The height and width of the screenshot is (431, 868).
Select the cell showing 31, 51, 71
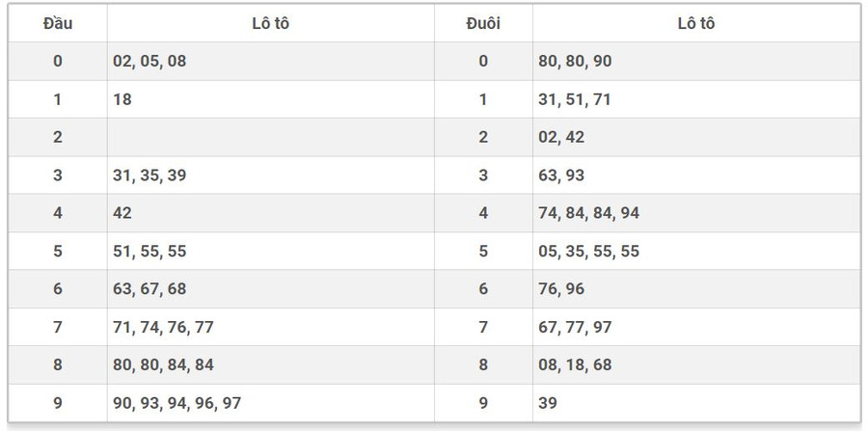575,99
